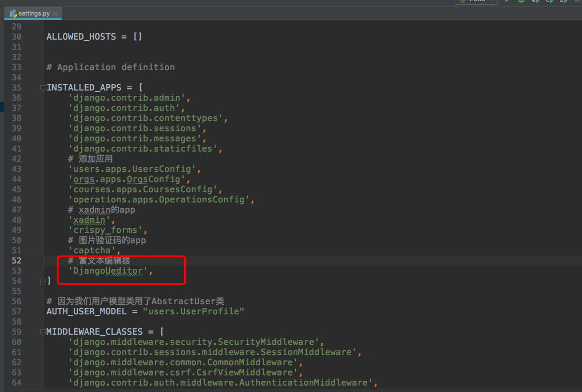Click line number 57 in the gutter
Viewport: 582px width, 392px height.
click(x=17, y=312)
